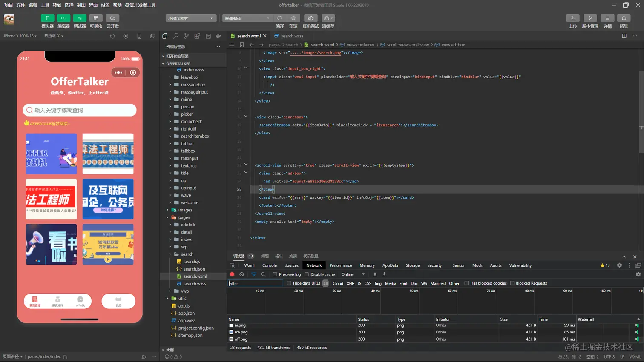
Task: Toggle the Debugger panel icon
Action: pos(80,18)
